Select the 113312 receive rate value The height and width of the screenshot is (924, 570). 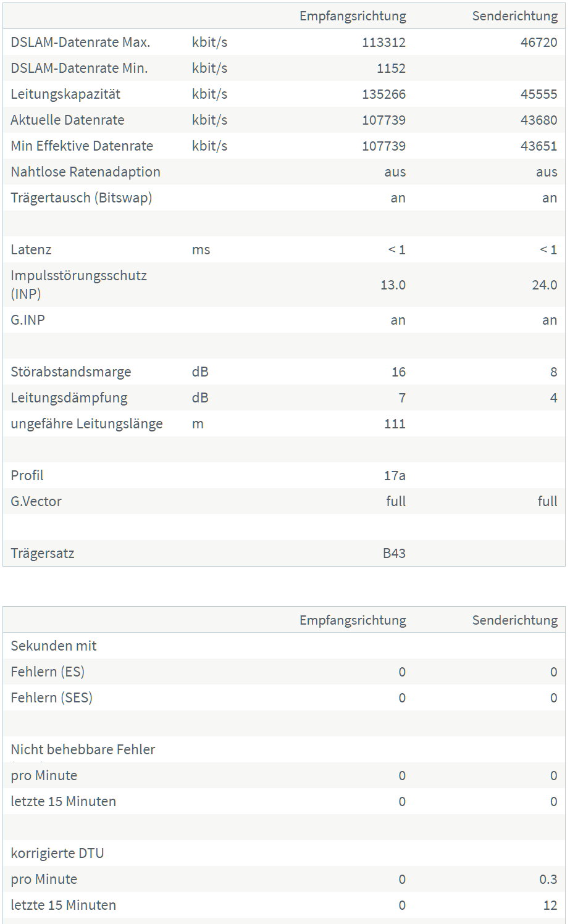(x=383, y=43)
